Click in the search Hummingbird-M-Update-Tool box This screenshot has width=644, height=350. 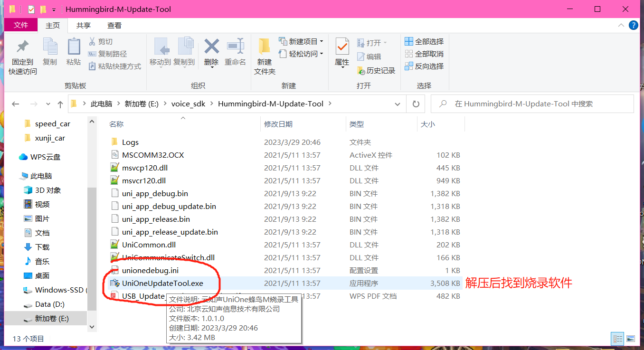tap(532, 104)
